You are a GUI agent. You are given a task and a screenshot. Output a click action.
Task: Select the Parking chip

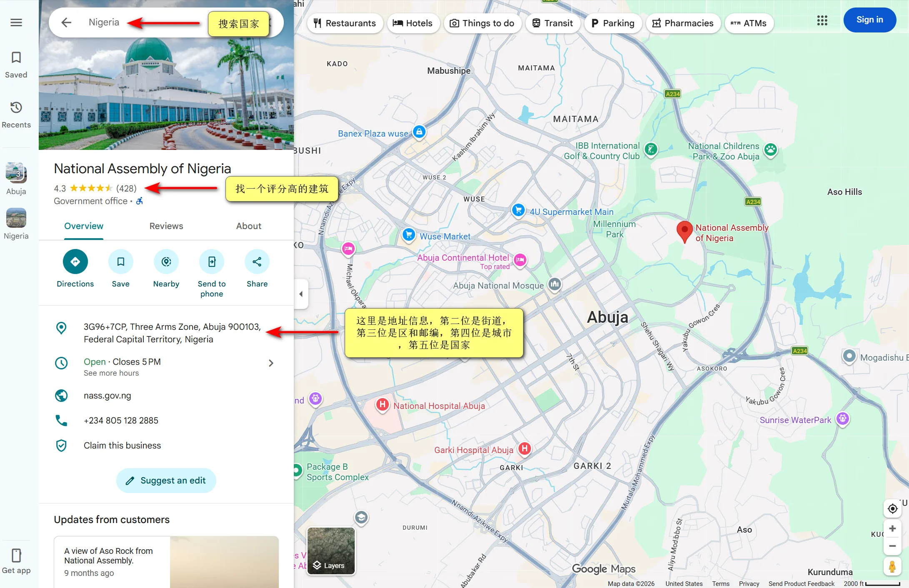(613, 23)
